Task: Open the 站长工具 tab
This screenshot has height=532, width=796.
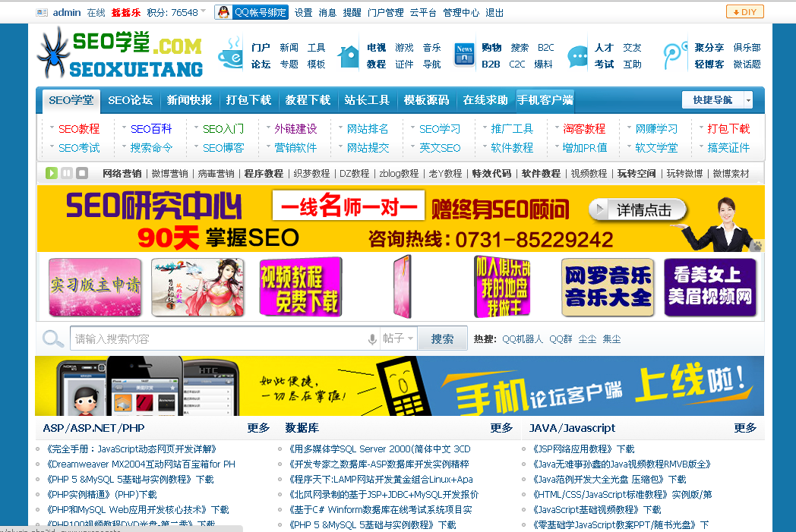Action: tap(367, 100)
